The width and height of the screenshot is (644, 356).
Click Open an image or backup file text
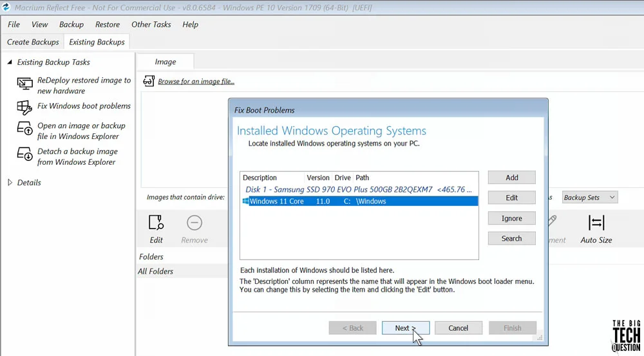coord(81,131)
